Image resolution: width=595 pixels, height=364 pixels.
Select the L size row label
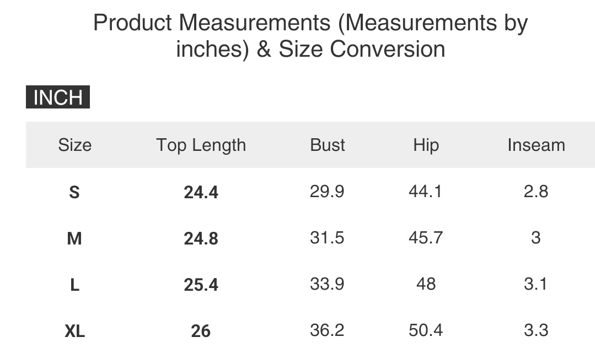click(x=74, y=285)
